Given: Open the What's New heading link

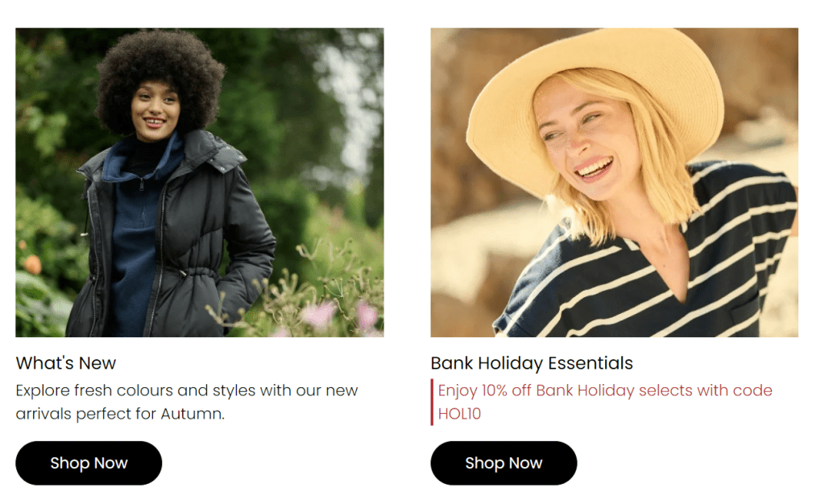Looking at the screenshot, I should tap(66, 363).
